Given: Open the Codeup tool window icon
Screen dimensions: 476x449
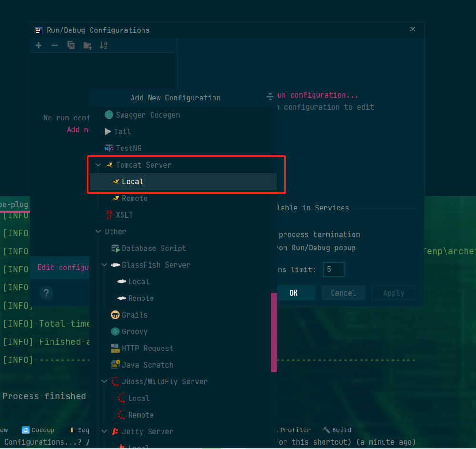Looking at the screenshot, I should (26, 430).
